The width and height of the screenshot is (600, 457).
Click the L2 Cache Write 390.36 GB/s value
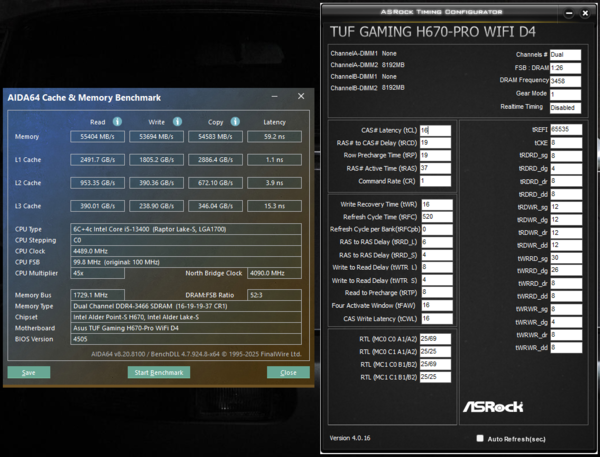[157, 183]
